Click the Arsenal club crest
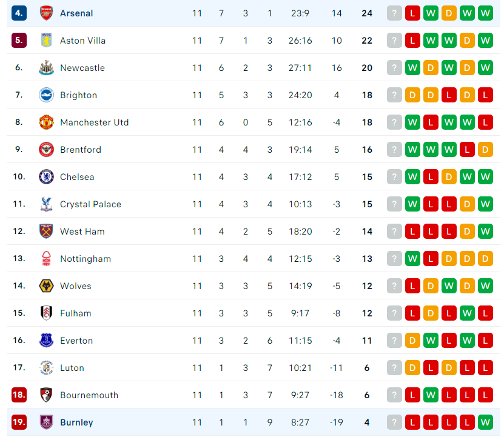Viewport: 504px width, 437px height. pos(46,13)
